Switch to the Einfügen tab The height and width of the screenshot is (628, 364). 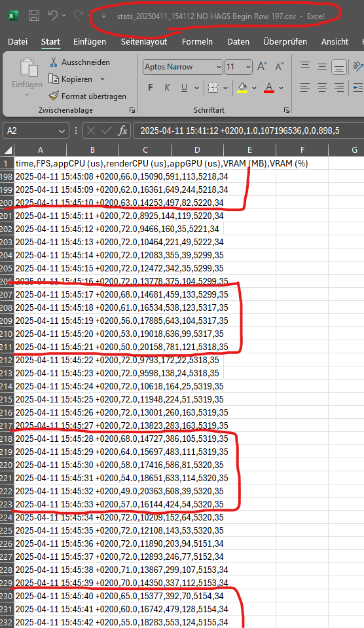[x=90, y=42]
